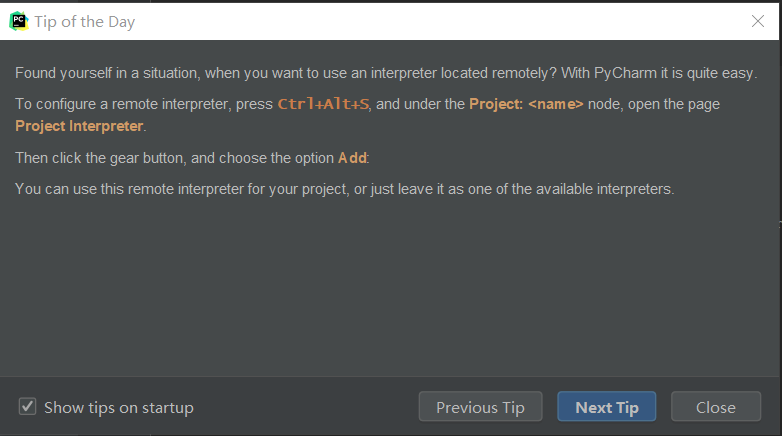The height and width of the screenshot is (436, 782).
Task: Click the bold "Add" option text
Action: coord(352,158)
